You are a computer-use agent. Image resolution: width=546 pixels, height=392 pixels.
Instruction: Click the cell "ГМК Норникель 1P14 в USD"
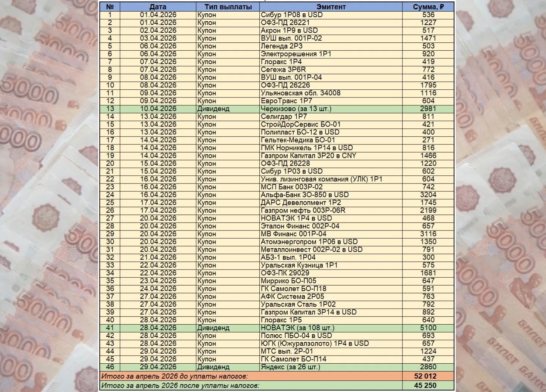331,148
